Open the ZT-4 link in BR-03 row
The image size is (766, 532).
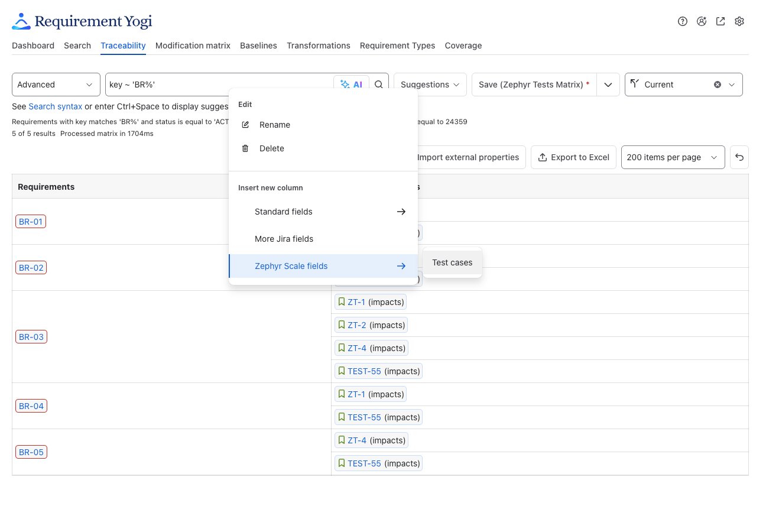(x=357, y=348)
